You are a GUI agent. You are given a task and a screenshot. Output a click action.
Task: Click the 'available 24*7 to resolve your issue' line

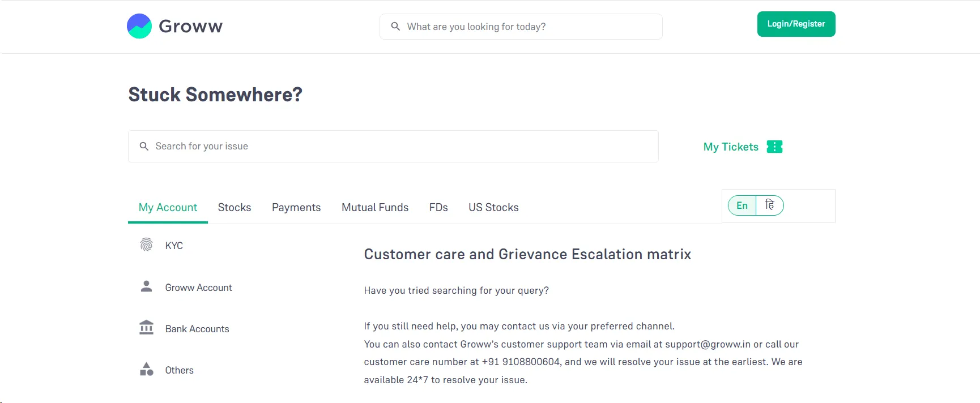pos(446,380)
